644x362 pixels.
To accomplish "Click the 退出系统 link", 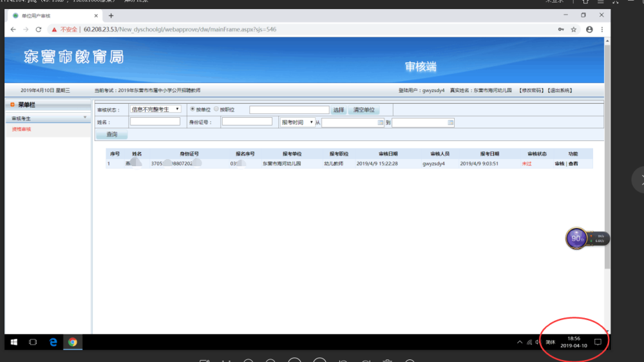I will tap(560, 90).
